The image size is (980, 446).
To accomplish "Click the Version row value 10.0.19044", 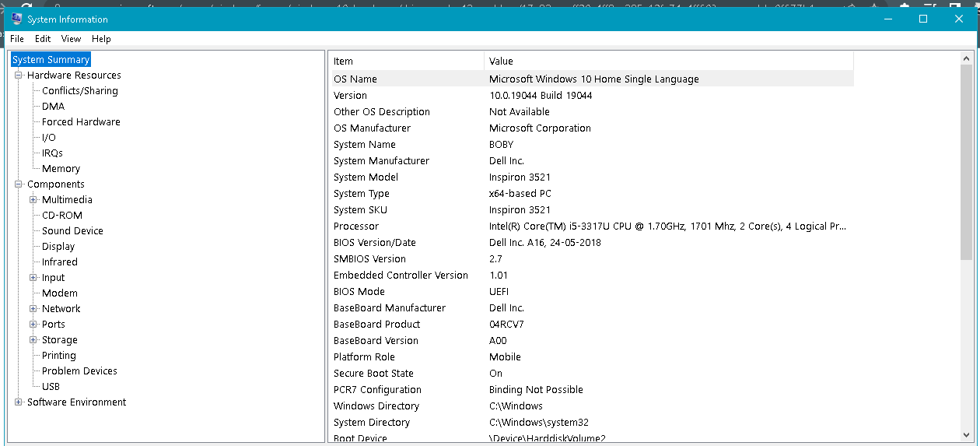I will coord(541,95).
